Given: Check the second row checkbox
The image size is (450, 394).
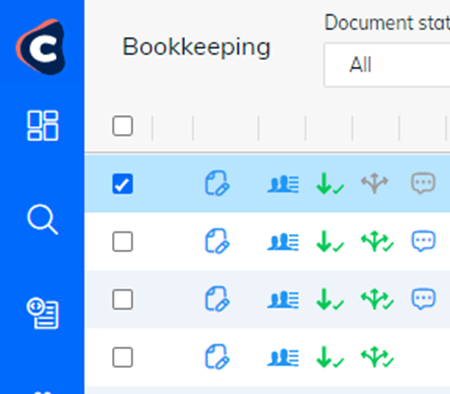Looking at the screenshot, I should pyautogui.click(x=123, y=241).
